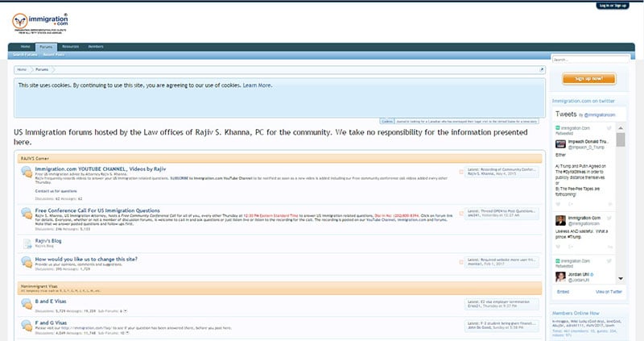Click the Rajiv's Blog page icon
The image size is (644, 341).
point(27,243)
